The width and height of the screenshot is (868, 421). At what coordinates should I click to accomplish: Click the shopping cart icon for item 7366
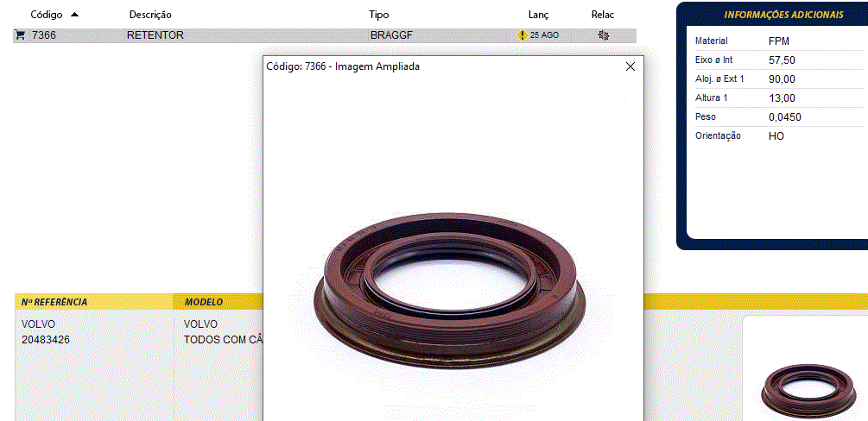tap(20, 35)
